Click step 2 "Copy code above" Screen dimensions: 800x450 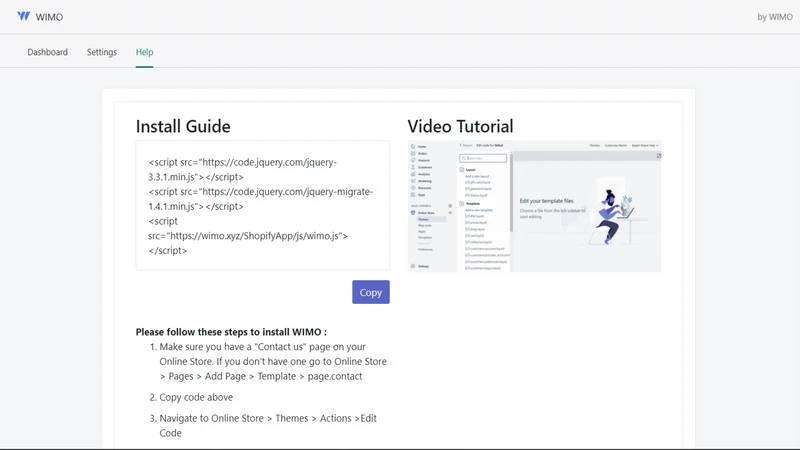(196, 397)
